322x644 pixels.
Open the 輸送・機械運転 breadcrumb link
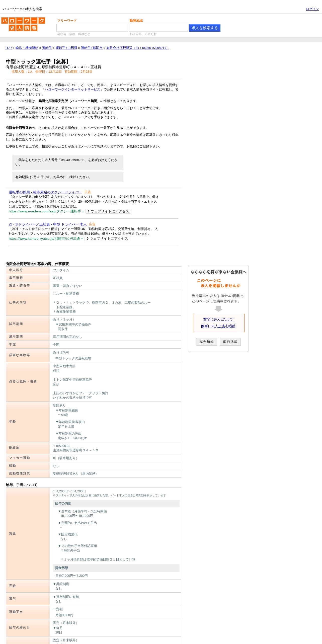(27, 48)
